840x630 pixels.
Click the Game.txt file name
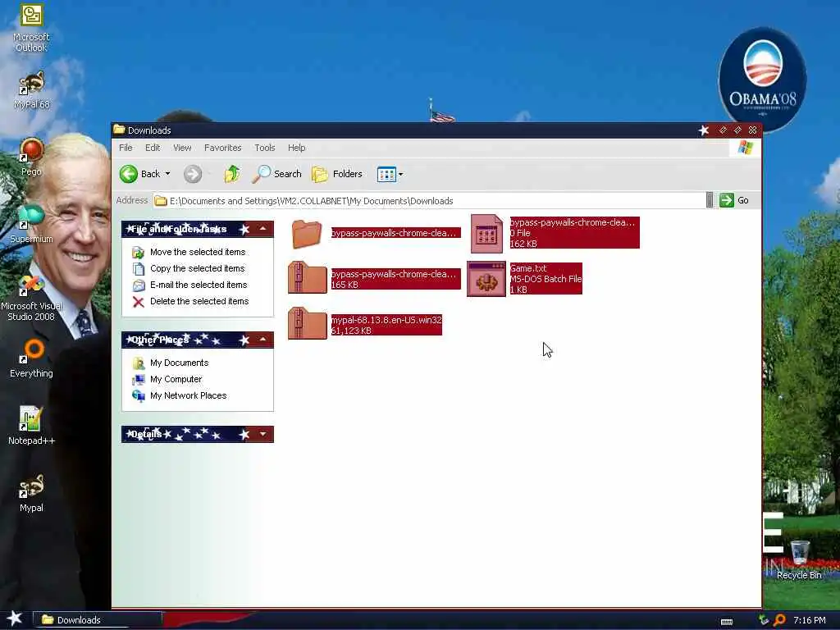[528, 268]
